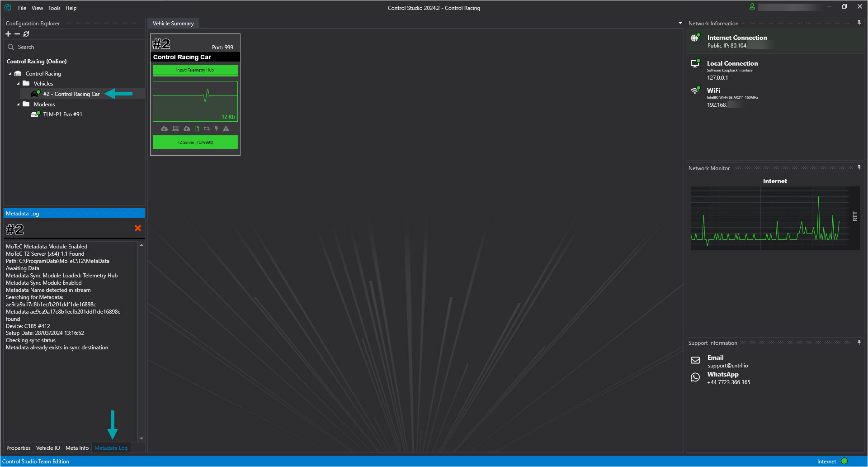Viewport: 868px width, 467px height.
Task: Switch to the Properties tab
Action: tap(19, 448)
